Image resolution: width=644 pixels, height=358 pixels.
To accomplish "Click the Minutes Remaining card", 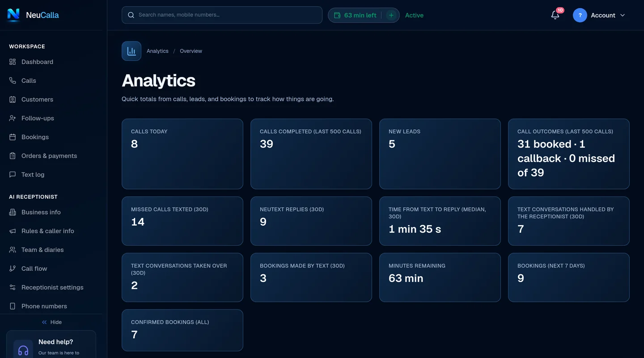I will tap(440, 277).
